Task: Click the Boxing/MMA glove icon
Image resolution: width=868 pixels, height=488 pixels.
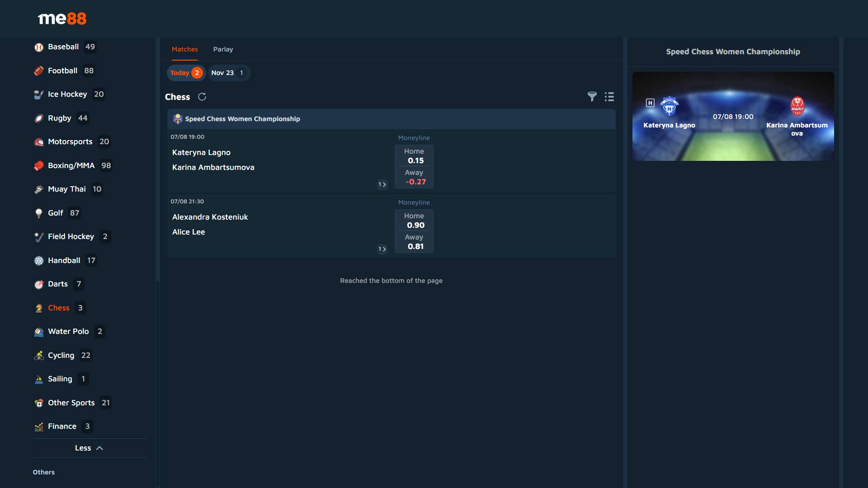Action: (39, 166)
